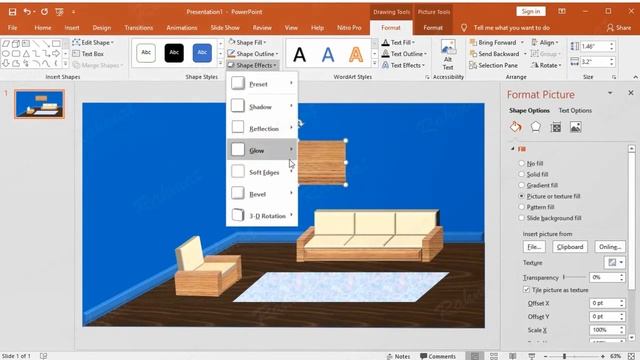The width and height of the screenshot is (640, 360).
Task: Insert a Text Box from ribbon
Action: point(88,54)
